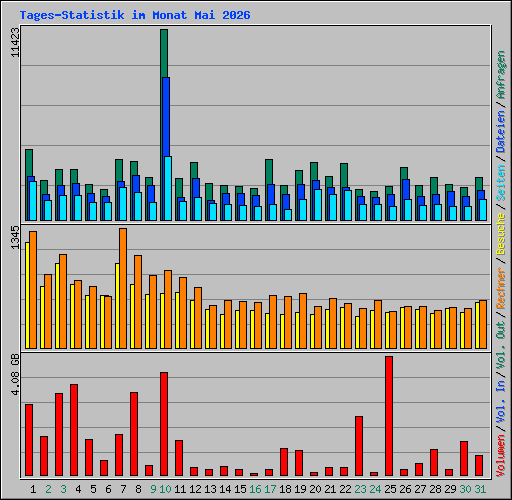Viewport: 512px width, 500px height.
Task: Click the Seiten legend label
Action: (501, 183)
